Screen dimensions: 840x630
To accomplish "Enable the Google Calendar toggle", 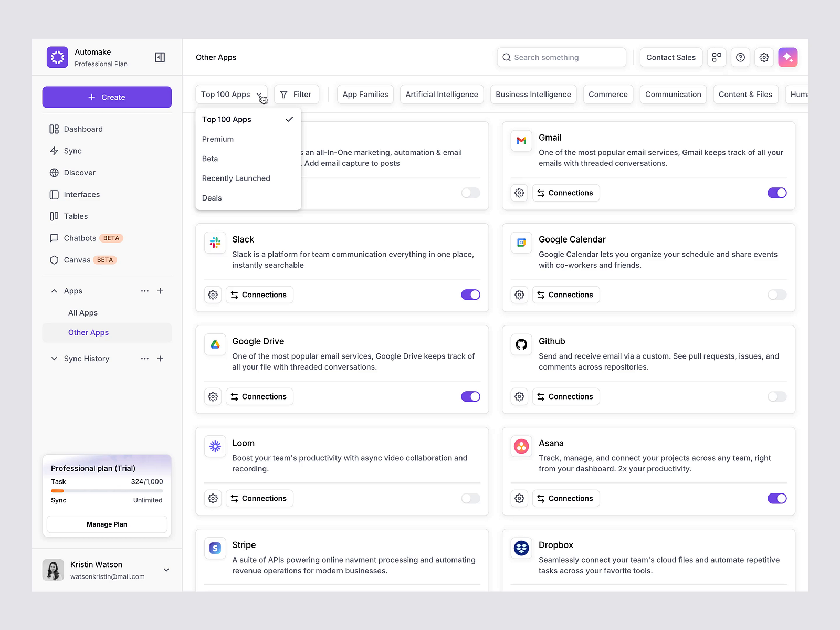I will pyautogui.click(x=777, y=295).
